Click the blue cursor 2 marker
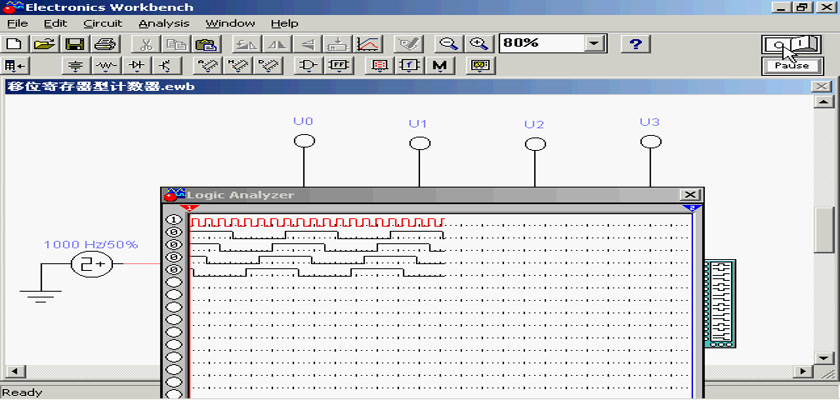840x400 pixels. tap(690, 208)
